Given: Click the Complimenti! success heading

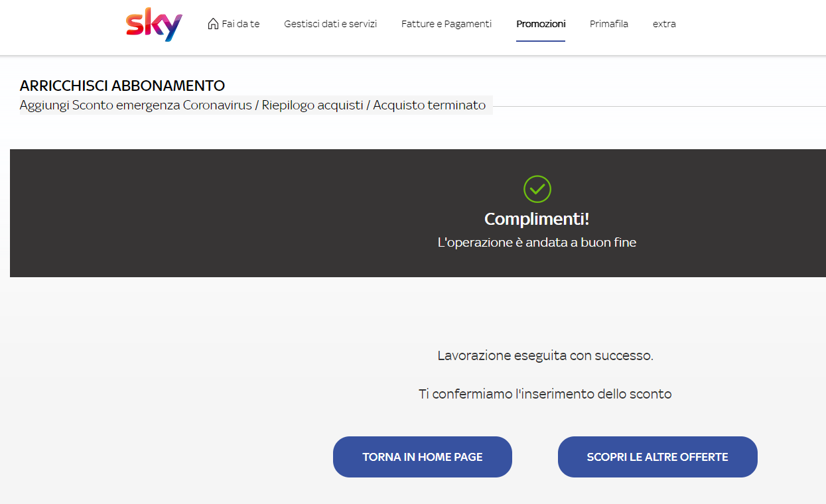Looking at the screenshot, I should [536, 219].
